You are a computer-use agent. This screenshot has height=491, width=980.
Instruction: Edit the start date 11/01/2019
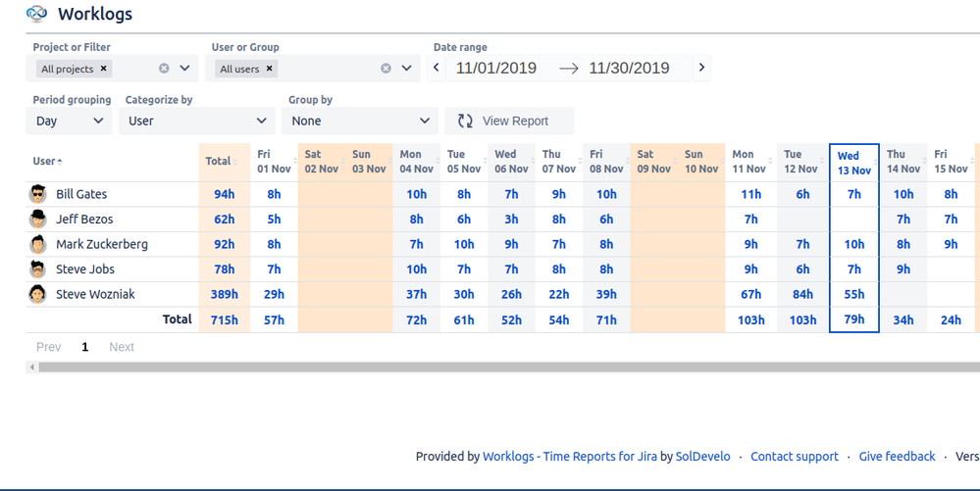(496, 68)
